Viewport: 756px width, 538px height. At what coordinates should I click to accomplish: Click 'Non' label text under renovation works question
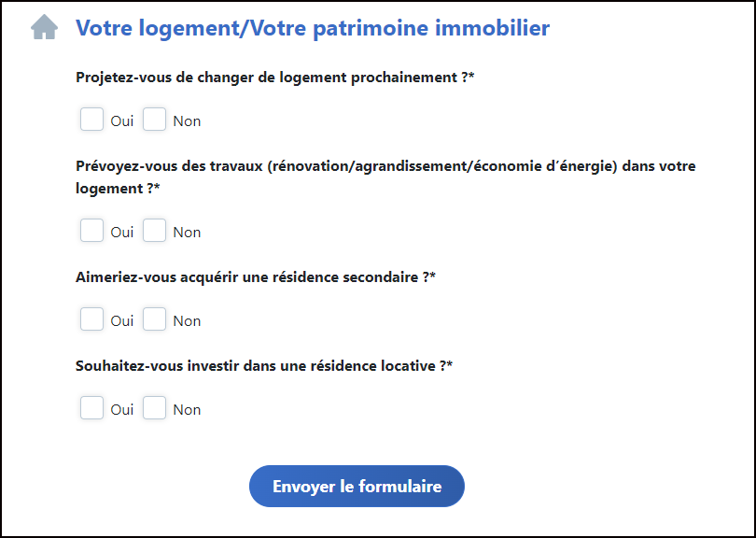point(187,233)
